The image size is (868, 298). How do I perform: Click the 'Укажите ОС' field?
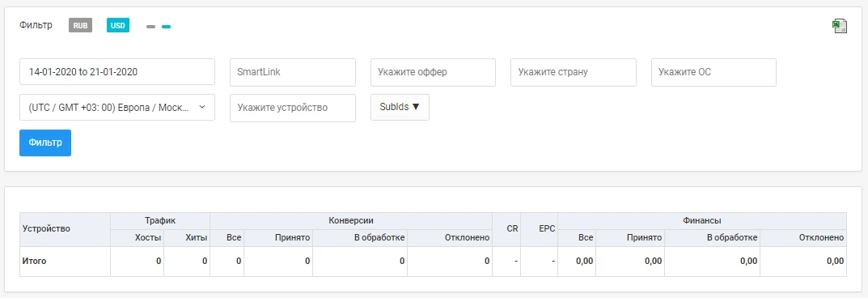coord(713,72)
